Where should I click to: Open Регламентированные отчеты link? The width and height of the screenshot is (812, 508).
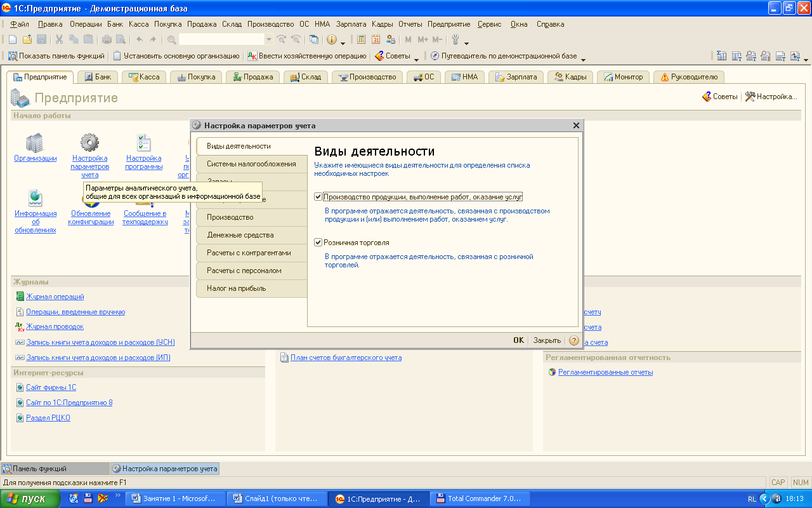click(605, 372)
